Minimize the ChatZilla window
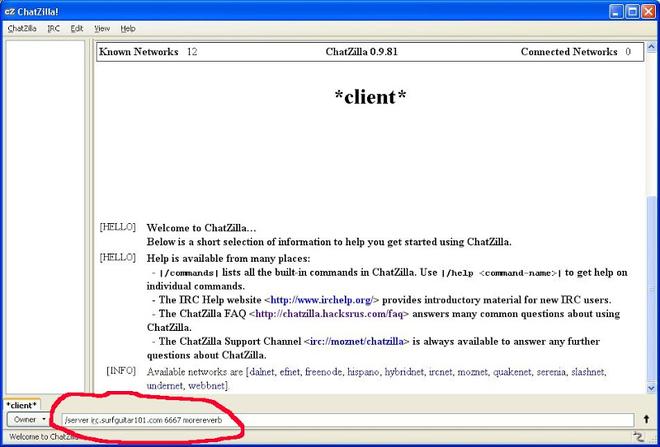 pos(616,11)
